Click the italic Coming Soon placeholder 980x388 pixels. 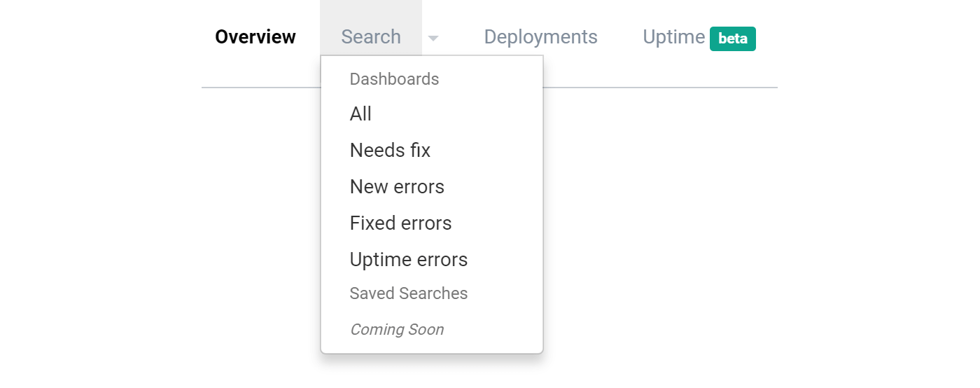pos(397,329)
